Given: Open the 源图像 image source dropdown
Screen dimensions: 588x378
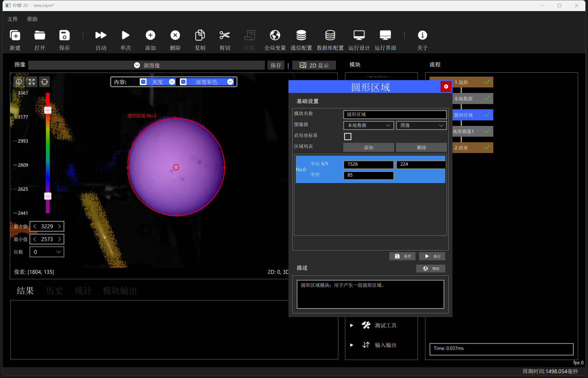Looking at the screenshot, I should click(147, 65).
